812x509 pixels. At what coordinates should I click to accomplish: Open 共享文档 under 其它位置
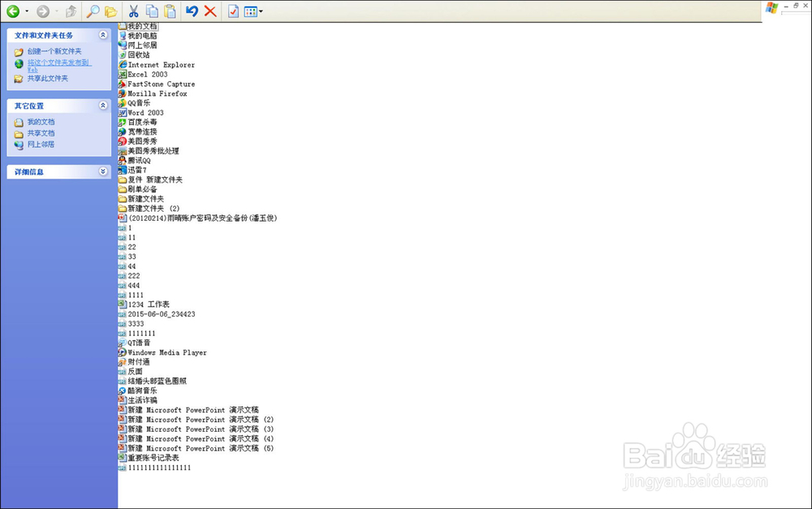41,133
